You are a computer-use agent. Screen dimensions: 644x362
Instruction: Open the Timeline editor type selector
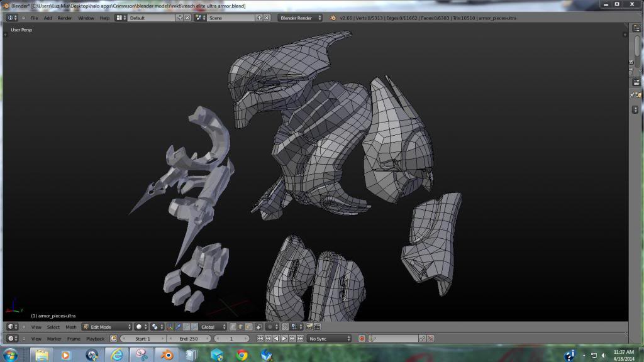[13, 339]
